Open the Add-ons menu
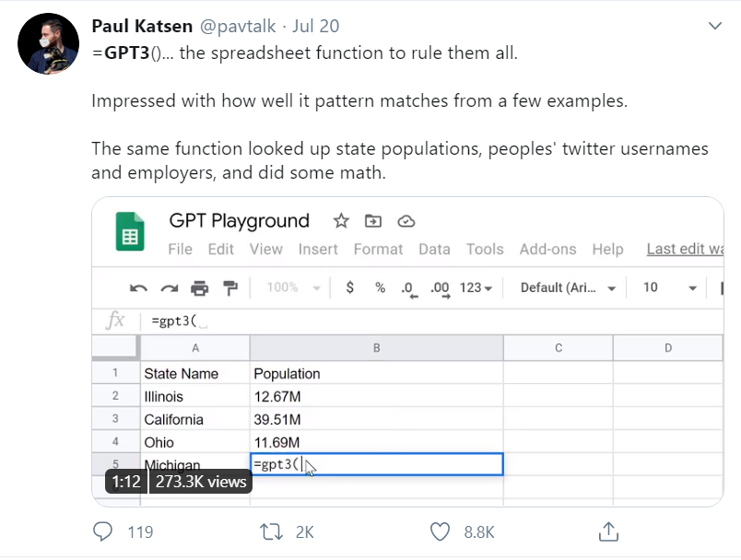Screen dimensions: 741x560 (547, 249)
